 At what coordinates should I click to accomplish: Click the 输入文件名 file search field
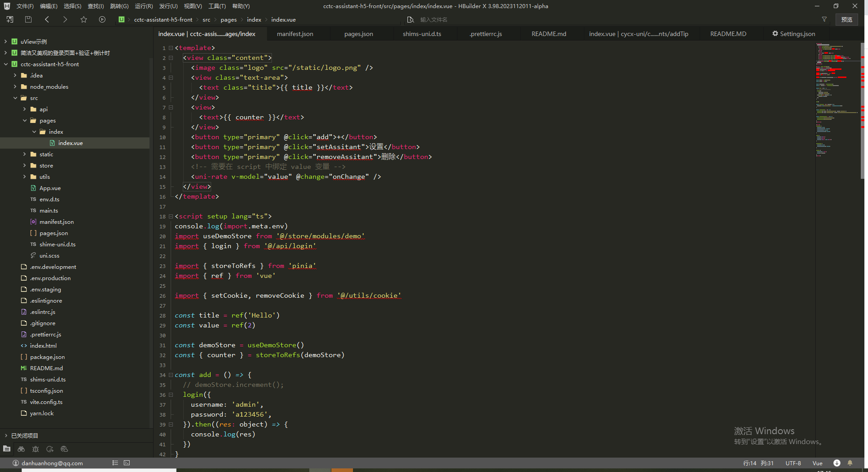pyautogui.click(x=434, y=20)
